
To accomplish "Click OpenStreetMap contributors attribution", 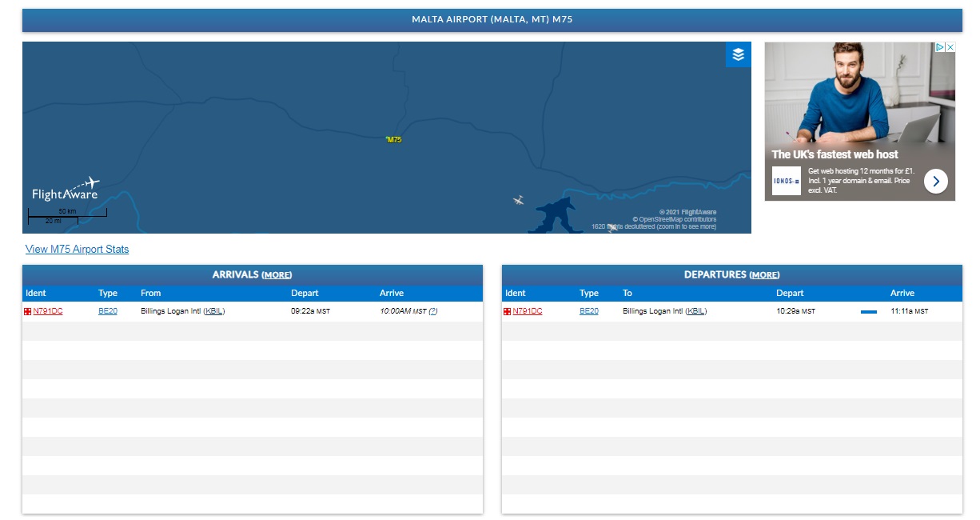I will [674, 219].
